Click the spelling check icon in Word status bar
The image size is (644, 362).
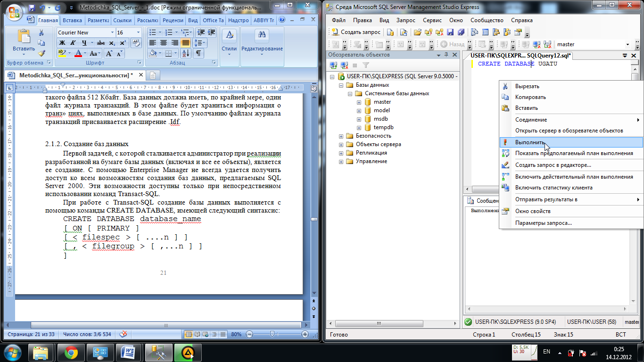[x=124, y=334]
